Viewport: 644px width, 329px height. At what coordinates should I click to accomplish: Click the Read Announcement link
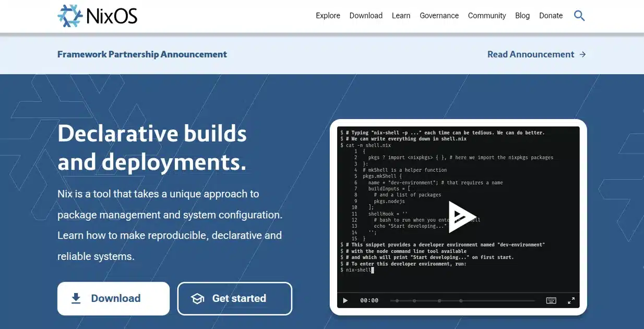[x=536, y=54]
